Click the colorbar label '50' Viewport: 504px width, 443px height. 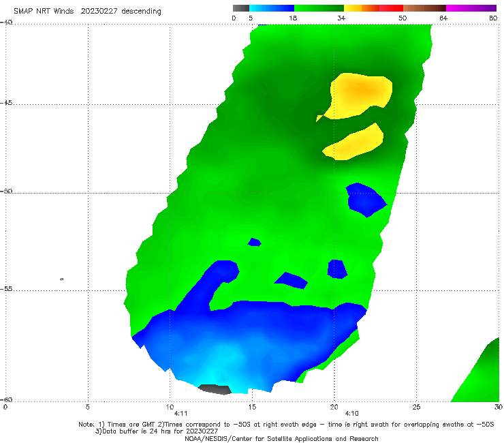tap(403, 18)
